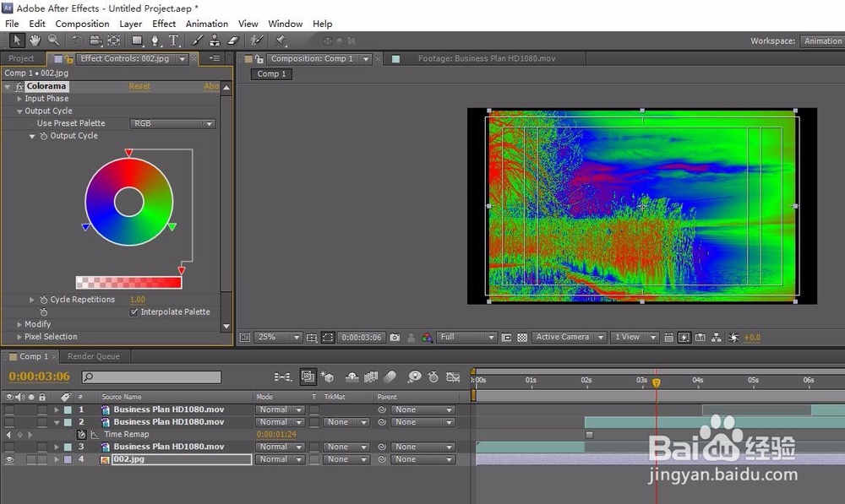The image size is (845, 504).
Task: Open the Effect menu
Action: click(x=164, y=24)
